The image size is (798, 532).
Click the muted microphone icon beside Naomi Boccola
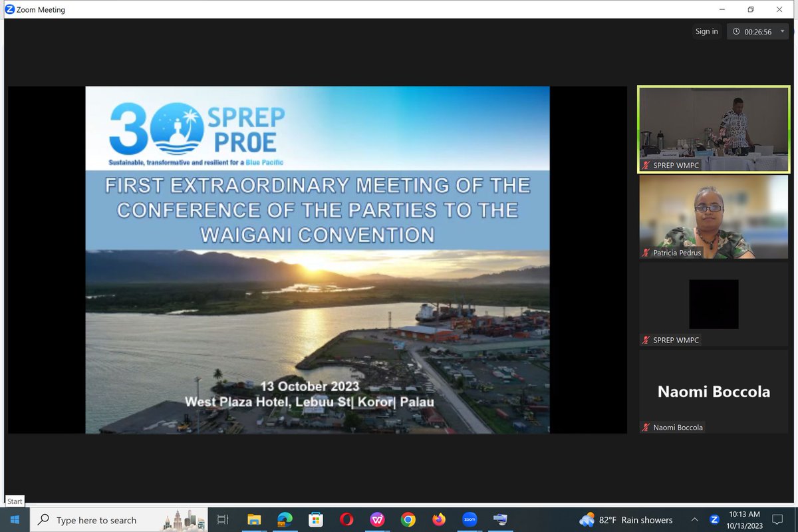click(x=645, y=427)
